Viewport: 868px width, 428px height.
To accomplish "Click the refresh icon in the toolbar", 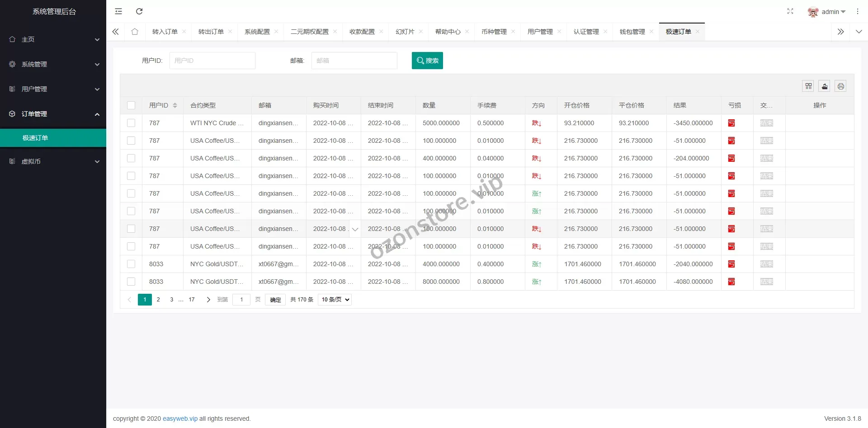I will pyautogui.click(x=140, y=11).
